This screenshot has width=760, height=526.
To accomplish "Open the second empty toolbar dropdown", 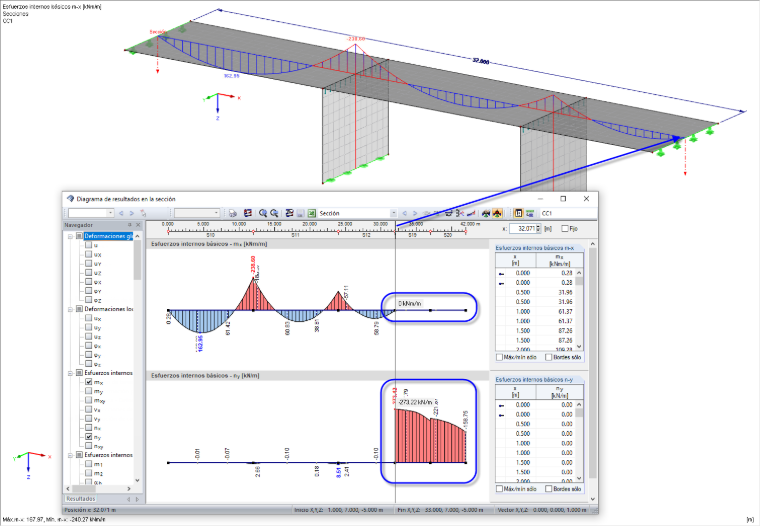I will click(x=216, y=213).
